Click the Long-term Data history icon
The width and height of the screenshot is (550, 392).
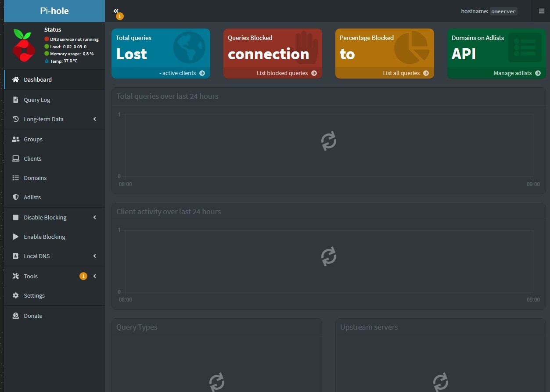click(x=16, y=119)
